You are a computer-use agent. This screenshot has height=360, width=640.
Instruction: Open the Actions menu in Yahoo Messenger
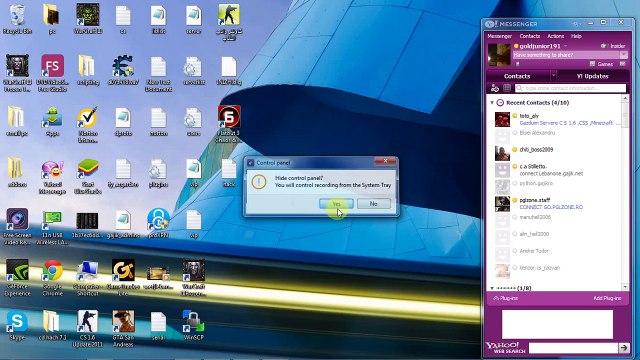[556, 36]
